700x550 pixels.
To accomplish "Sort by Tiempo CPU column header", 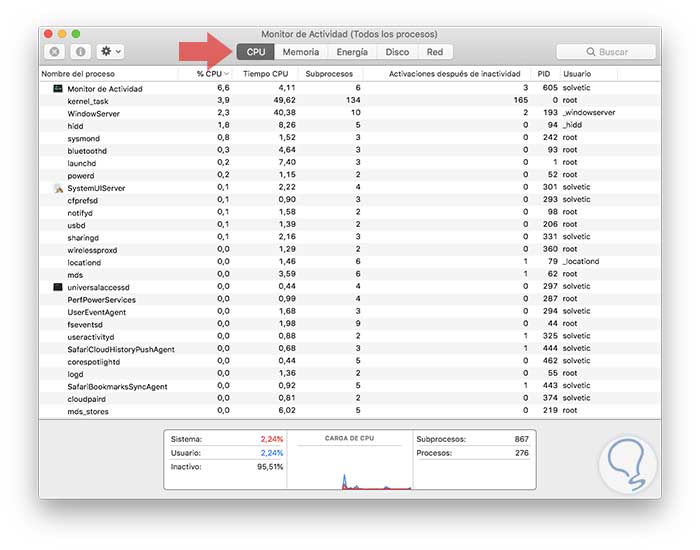I will (x=266, y=74).
